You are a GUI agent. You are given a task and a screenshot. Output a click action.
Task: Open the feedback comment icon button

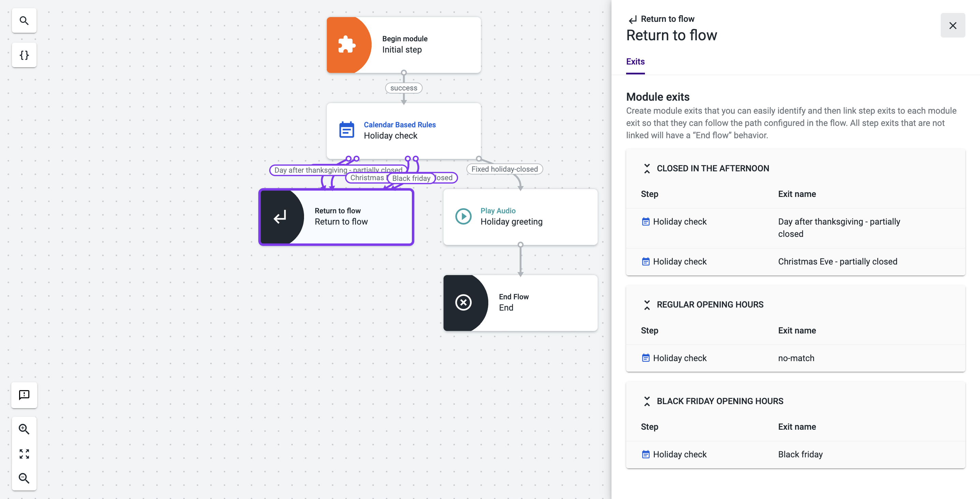coord(24,395)
